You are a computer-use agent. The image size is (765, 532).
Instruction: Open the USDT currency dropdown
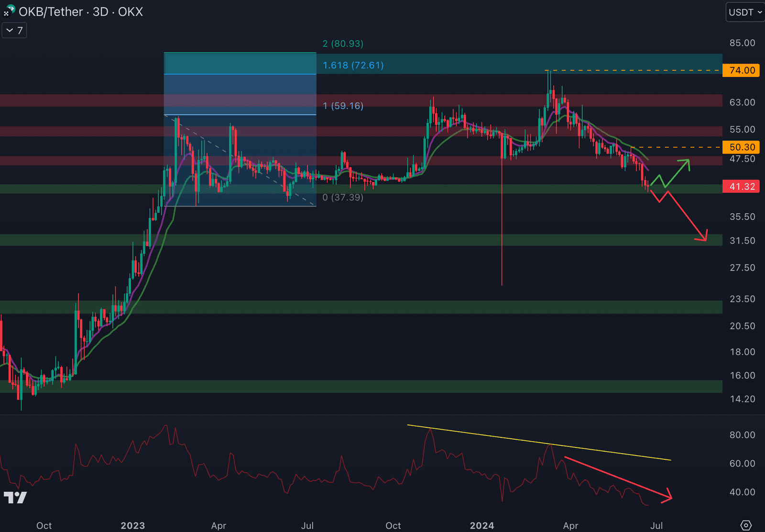tap(745, 12)
